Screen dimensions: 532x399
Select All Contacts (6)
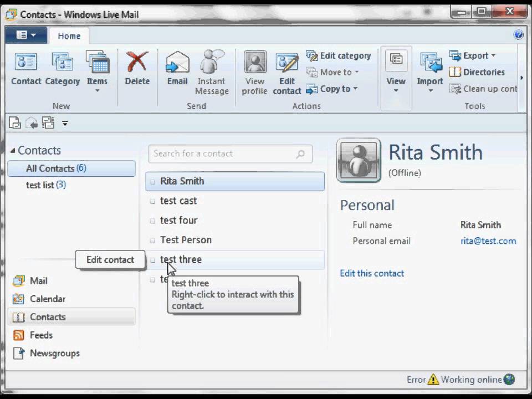point(71,168)
